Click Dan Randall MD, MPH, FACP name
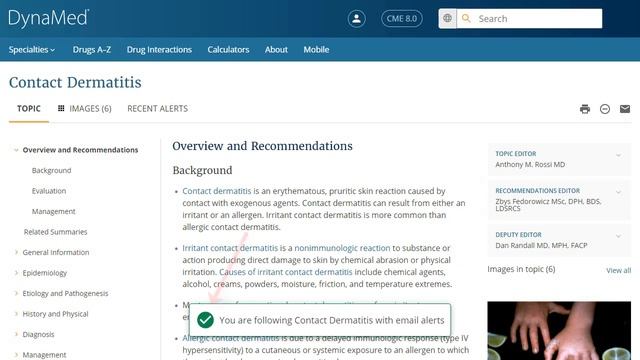 pos(541,245)
